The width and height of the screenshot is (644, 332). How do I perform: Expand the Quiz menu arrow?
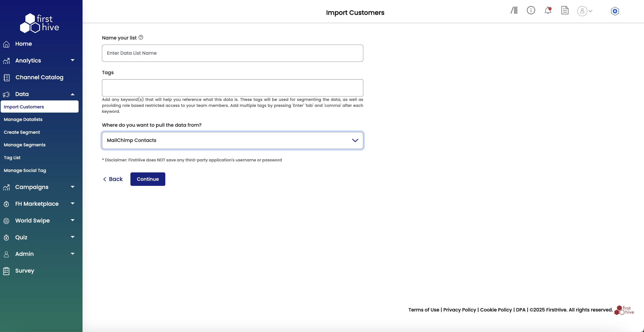pos(73,237)
